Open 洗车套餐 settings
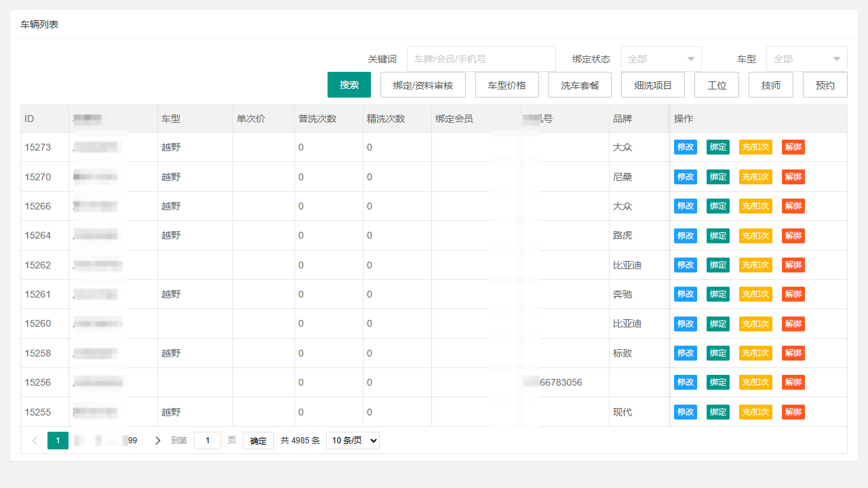Image resolution: width=868 pixels, height=488 pixels. [580, 85]
